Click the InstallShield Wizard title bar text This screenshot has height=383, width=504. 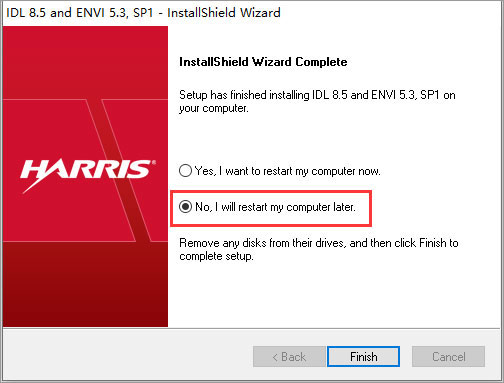point(143,13)
